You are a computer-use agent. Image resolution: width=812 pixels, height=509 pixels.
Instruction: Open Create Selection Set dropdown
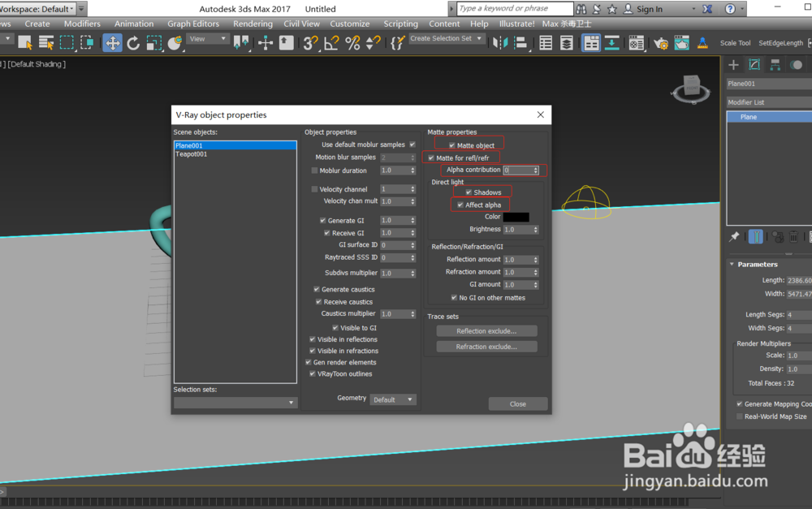447,39
